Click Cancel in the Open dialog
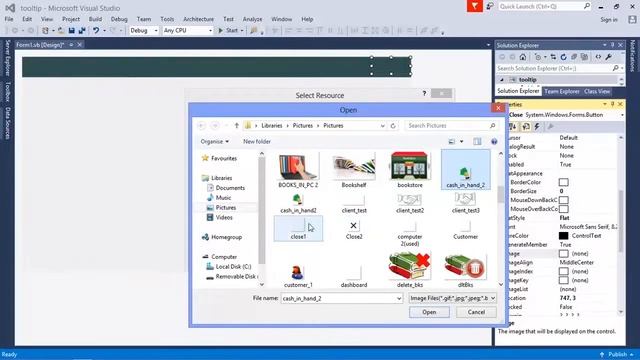This screenshot has width=640, height=360. click(x=476, y=312)
